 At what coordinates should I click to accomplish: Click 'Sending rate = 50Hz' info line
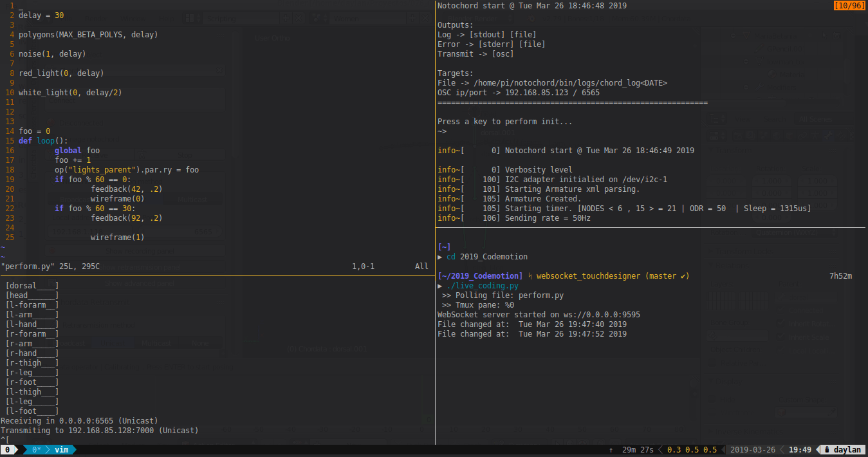pos(514,218)
